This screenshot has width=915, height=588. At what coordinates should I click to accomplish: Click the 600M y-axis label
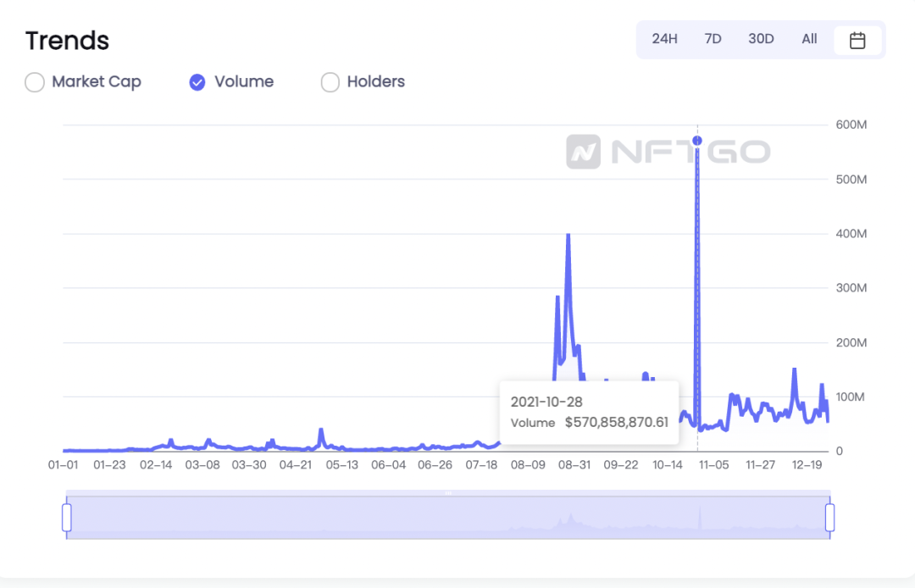(851, 125)
